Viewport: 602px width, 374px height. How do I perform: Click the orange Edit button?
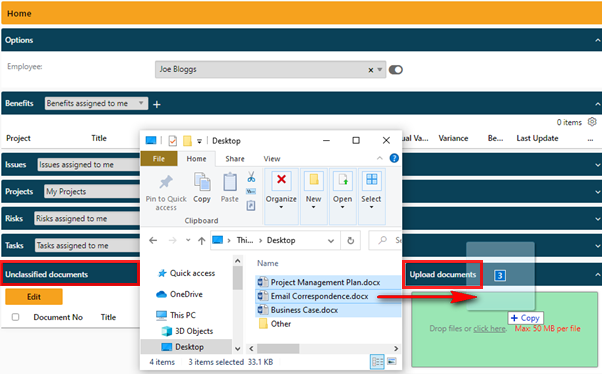point(34,297)
